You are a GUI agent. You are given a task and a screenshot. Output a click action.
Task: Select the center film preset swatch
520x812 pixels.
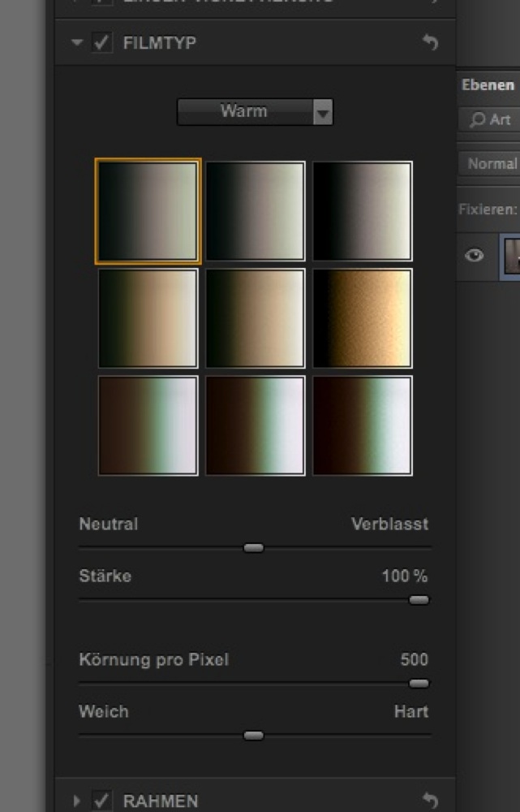[255, 318]
